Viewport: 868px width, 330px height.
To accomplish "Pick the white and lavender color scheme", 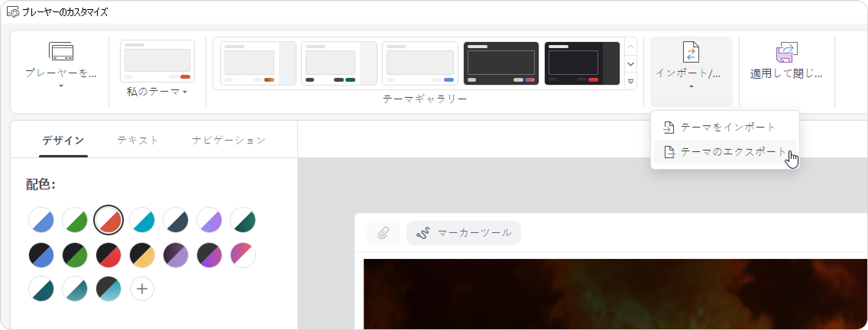I will [x=209, y=220].
